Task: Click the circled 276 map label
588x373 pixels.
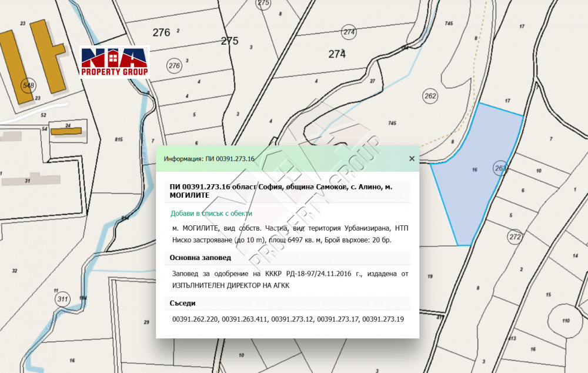Action: (x=175, y=66)
